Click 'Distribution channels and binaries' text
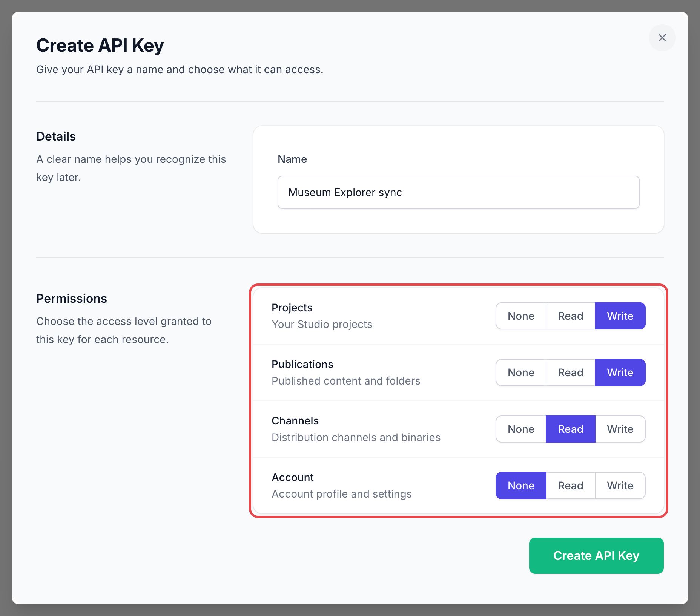This screenshot has height=616, width=700. (356, 437)
